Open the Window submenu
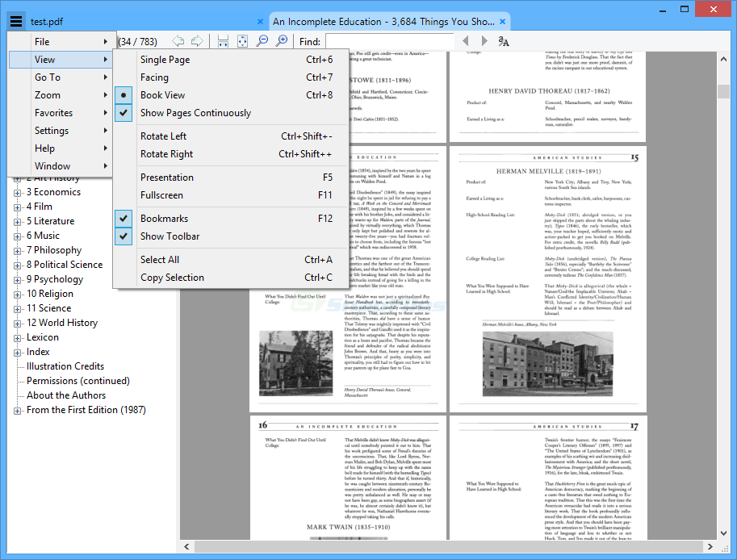This screenshot has width=737, height=560. (x=60, y=166)
